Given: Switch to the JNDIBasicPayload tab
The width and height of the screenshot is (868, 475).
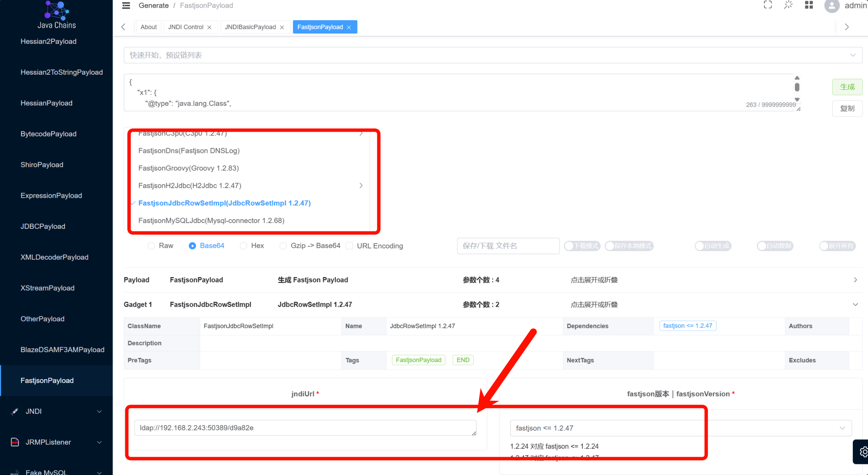Looking at the screenshot, I should pos(250,27).
